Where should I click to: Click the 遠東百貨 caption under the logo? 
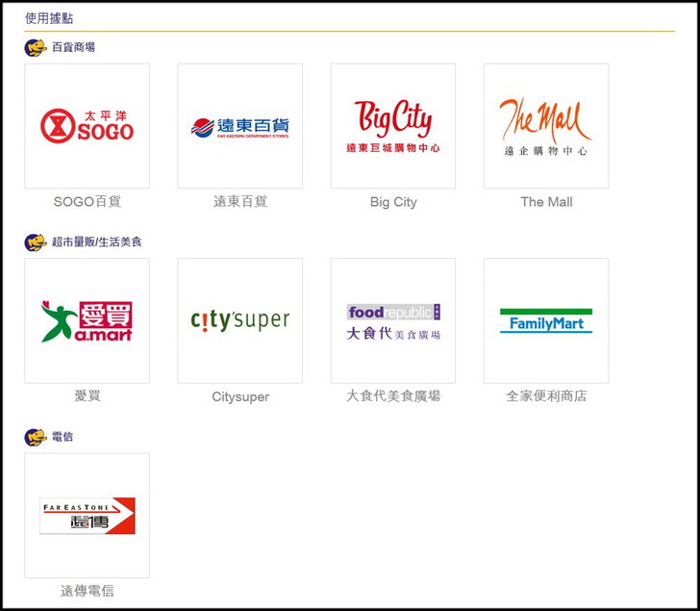(240, 202)
